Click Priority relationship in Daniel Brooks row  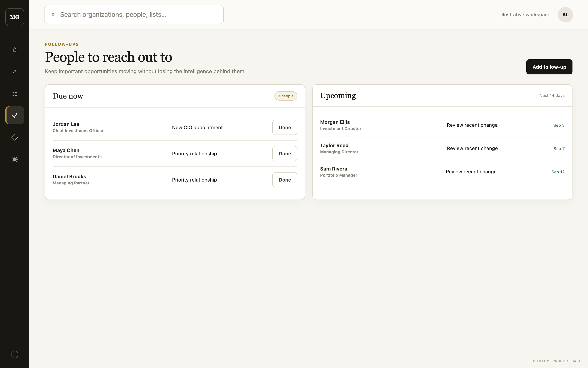[x=194, y=180]
